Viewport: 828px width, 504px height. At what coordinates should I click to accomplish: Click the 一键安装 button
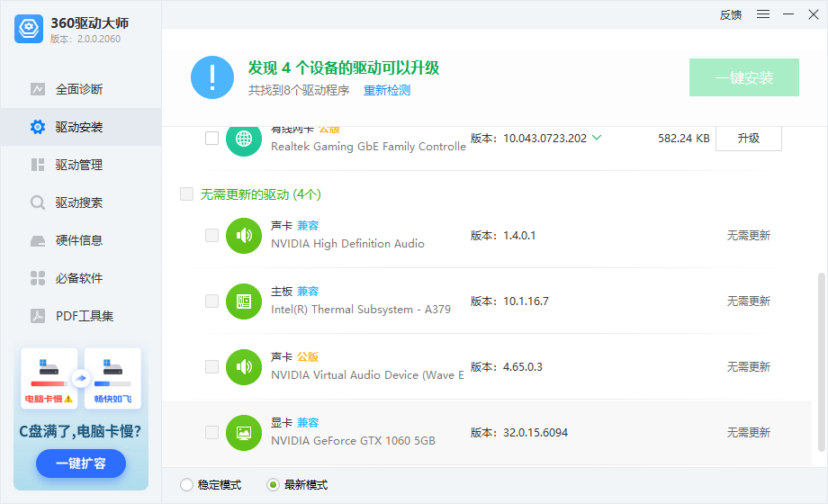tap(744, 77)
